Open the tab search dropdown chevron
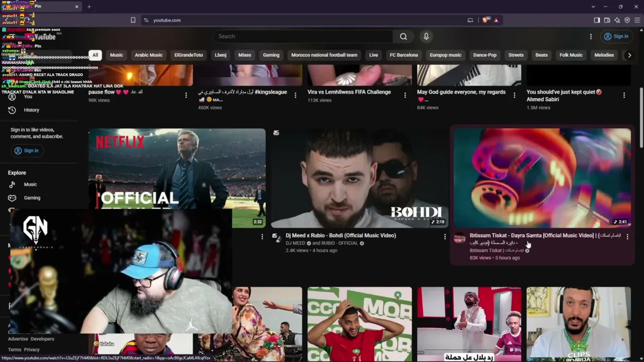 (x=593, y=7)
